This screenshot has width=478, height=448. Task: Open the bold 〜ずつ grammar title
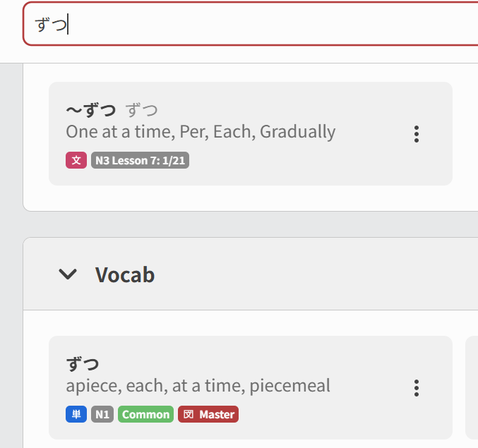(90, 110)
